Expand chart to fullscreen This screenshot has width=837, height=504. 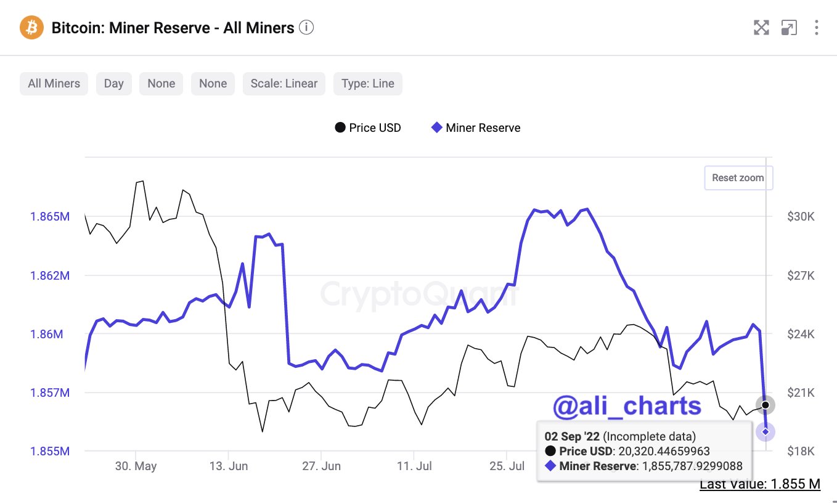point(761,28)
